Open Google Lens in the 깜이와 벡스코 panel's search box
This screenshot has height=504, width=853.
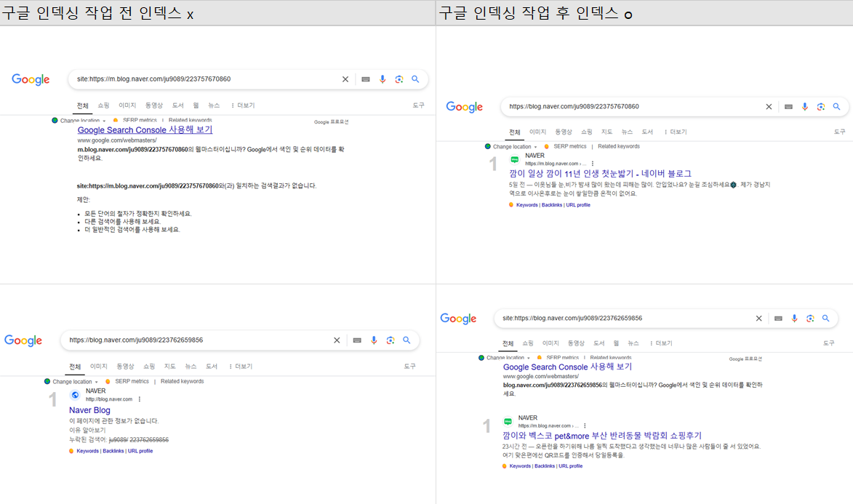pyautogui.click(x=810, y=319)
